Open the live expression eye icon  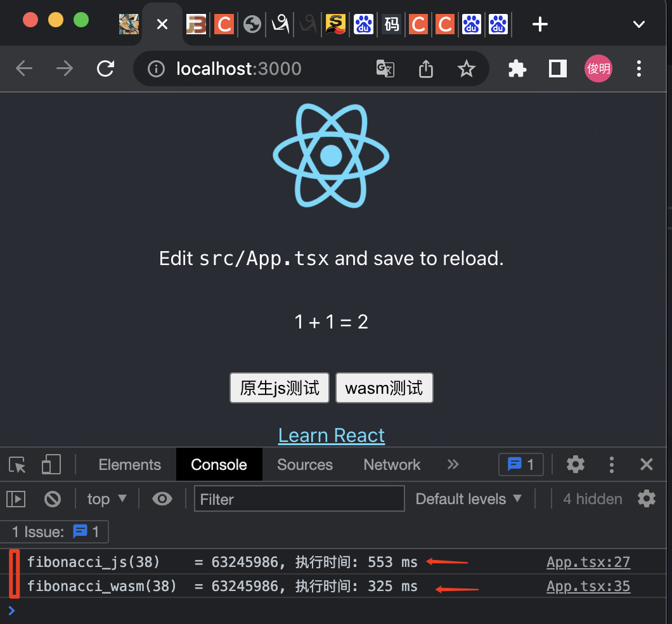pyautogui.click(x=162, y=499)
